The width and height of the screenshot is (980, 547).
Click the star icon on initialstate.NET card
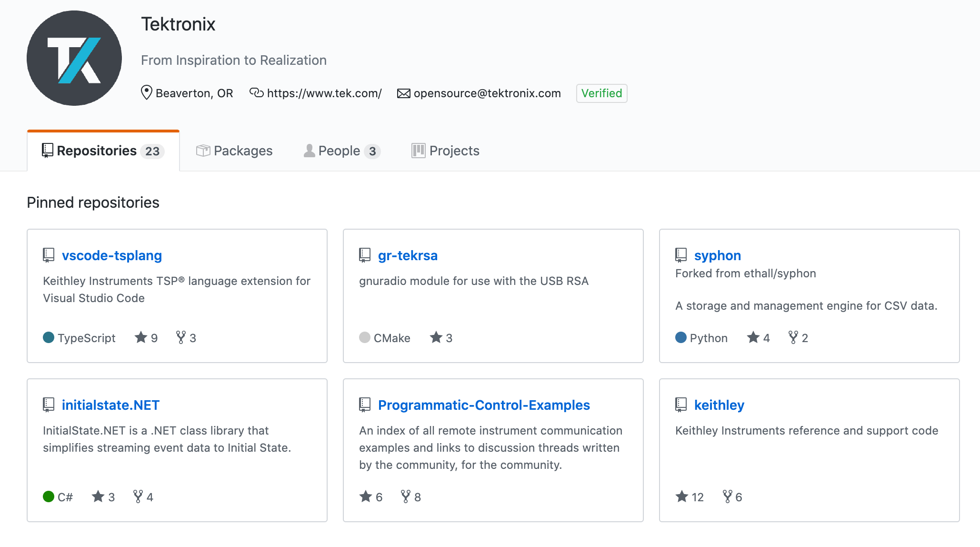point(98,496)
